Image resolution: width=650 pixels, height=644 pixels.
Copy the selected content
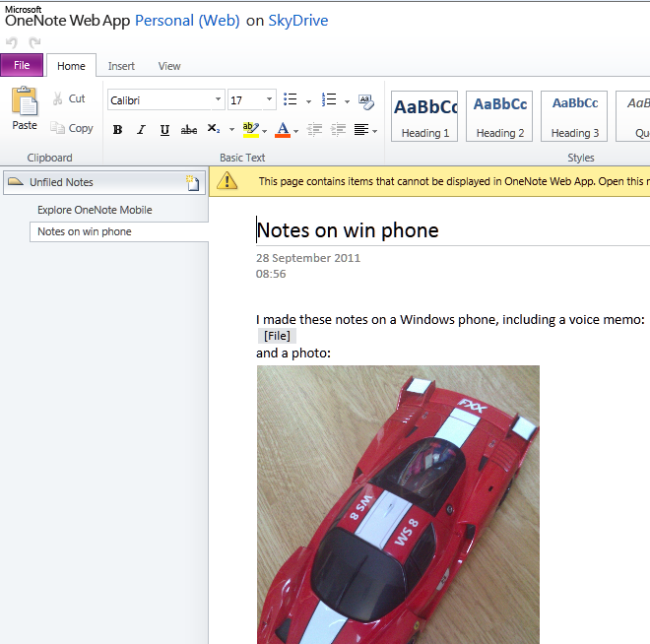click(x=71, y=128)
